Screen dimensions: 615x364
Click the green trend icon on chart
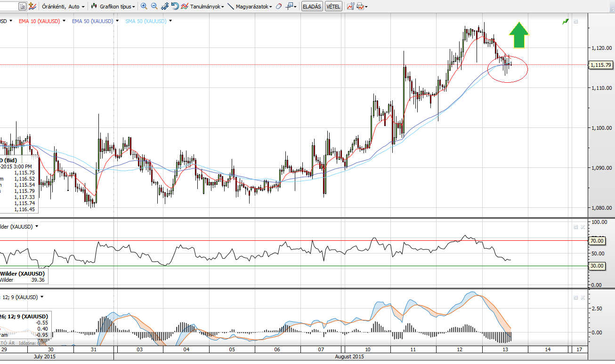(x=565, y=21)
